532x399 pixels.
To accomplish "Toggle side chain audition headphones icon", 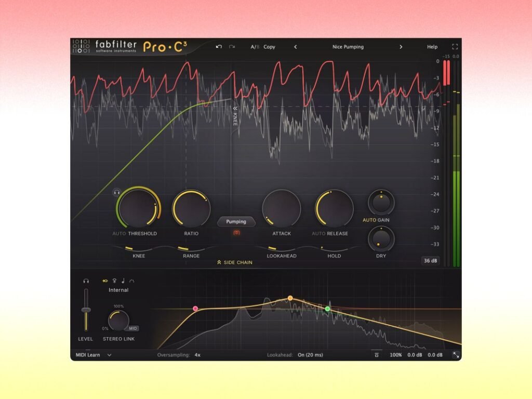I will coord(86,281).
